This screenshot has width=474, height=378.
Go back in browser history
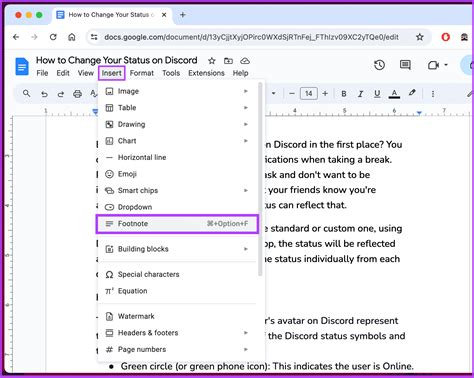[x=16, y=37]
